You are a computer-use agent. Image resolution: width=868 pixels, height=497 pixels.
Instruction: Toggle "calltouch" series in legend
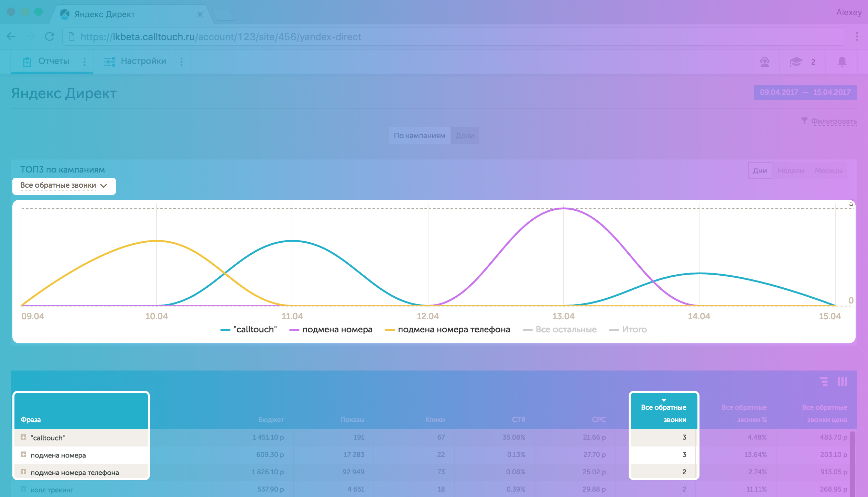click(249, 330)
